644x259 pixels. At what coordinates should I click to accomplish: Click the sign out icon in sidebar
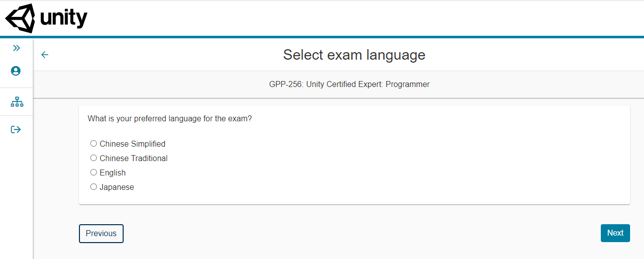(16, 130)
